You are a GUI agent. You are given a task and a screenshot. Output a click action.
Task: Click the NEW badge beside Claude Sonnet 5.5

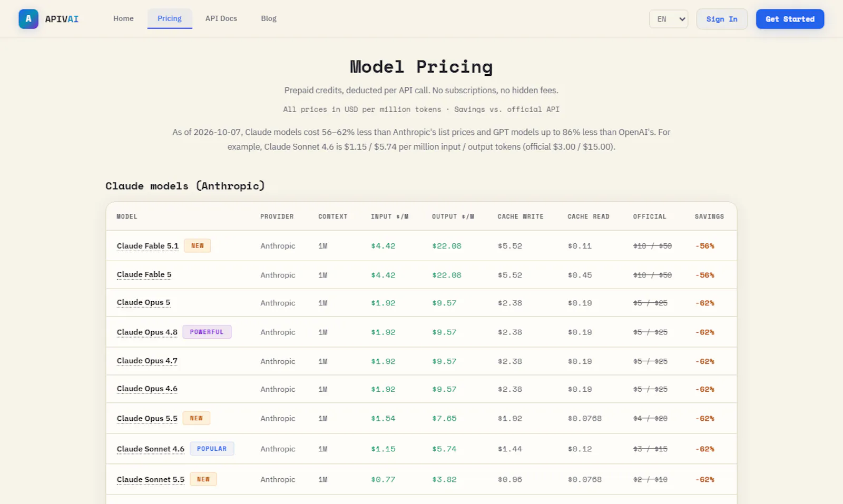203,479
